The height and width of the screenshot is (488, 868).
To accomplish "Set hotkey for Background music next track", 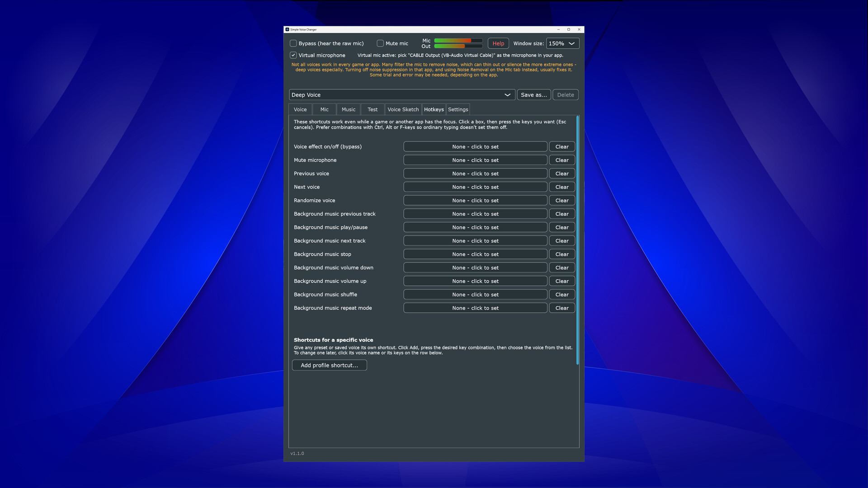I will [475, 241].
